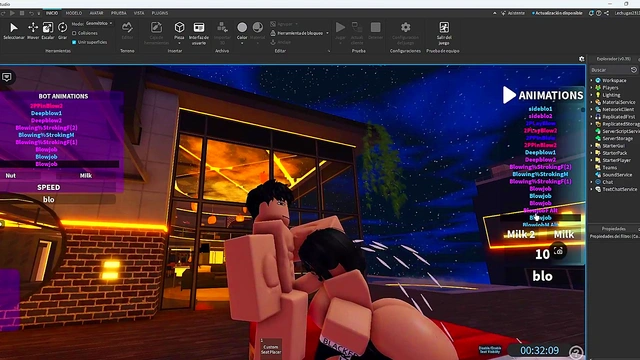This screenshot has width=640, height=360.
Task: Expand the Players tree node
Action: click(x=591, y=88)
